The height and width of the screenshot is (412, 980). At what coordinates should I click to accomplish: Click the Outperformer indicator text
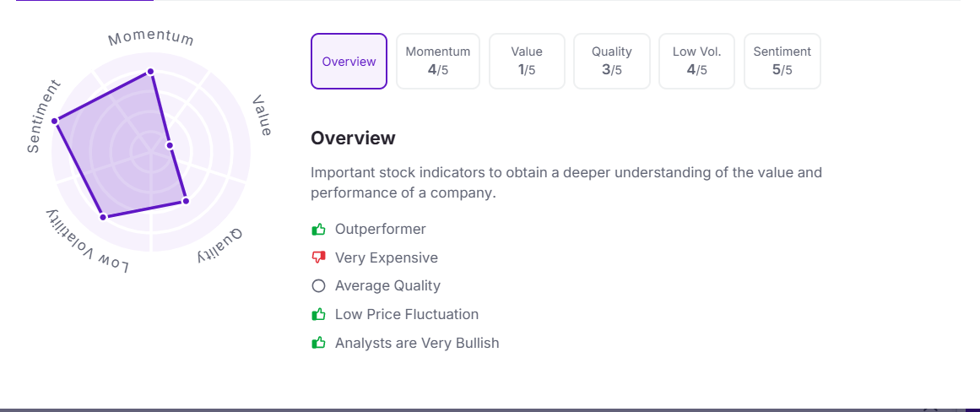(x=380, y=229)
